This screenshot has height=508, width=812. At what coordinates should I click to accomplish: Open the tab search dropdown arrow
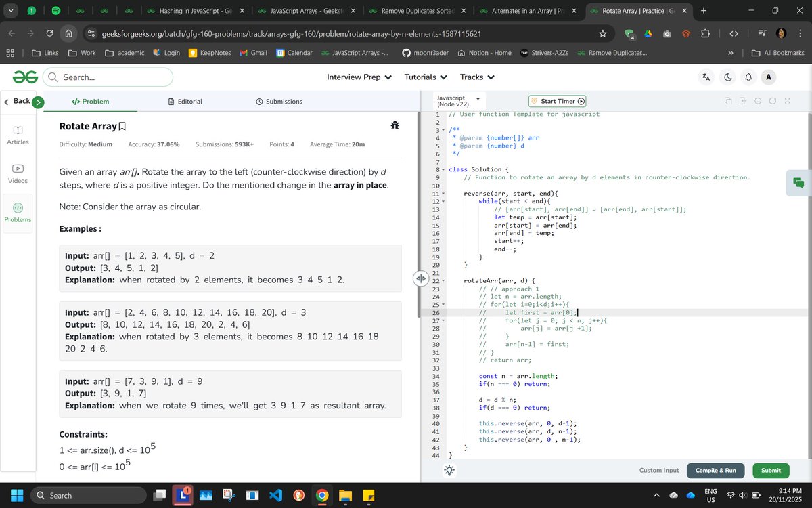click(11, 11)
